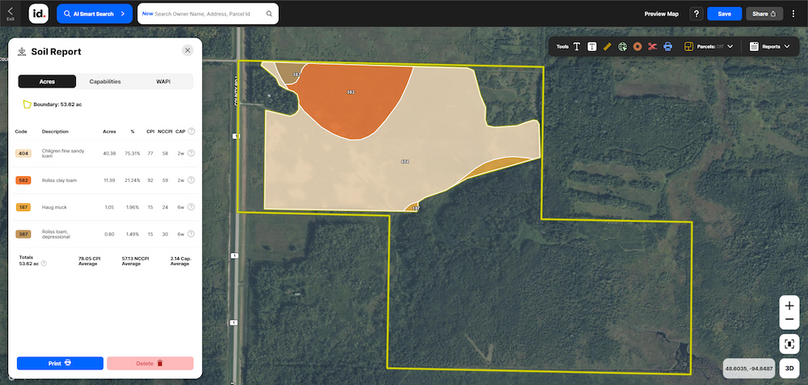The image size is (808, 385).
Task: Click help icon for Roliss loam depressional
Action: tap(191, 234)
